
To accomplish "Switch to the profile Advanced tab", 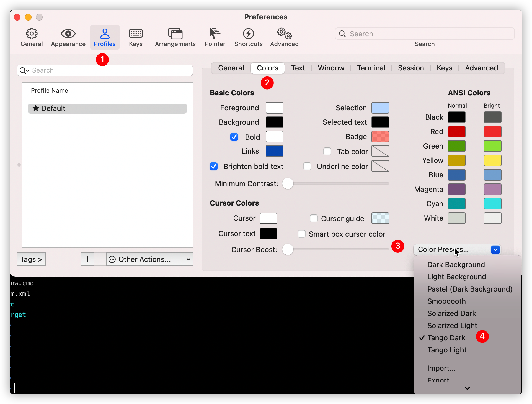I will [481, 68].
